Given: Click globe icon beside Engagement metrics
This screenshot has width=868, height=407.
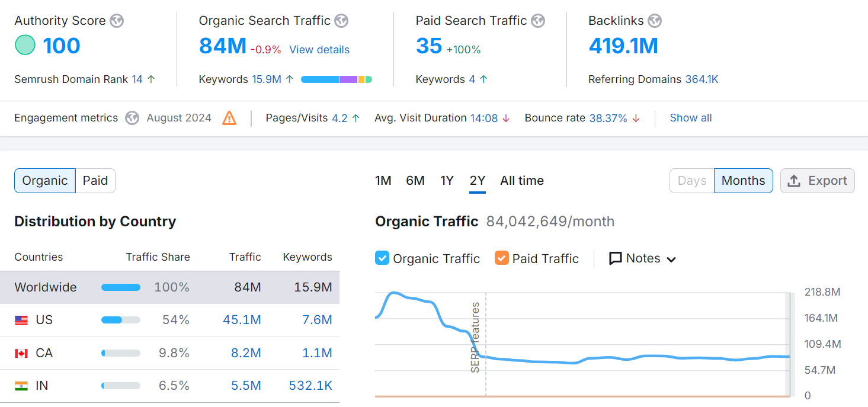Looking at the screenshot, I should (132, 118).
